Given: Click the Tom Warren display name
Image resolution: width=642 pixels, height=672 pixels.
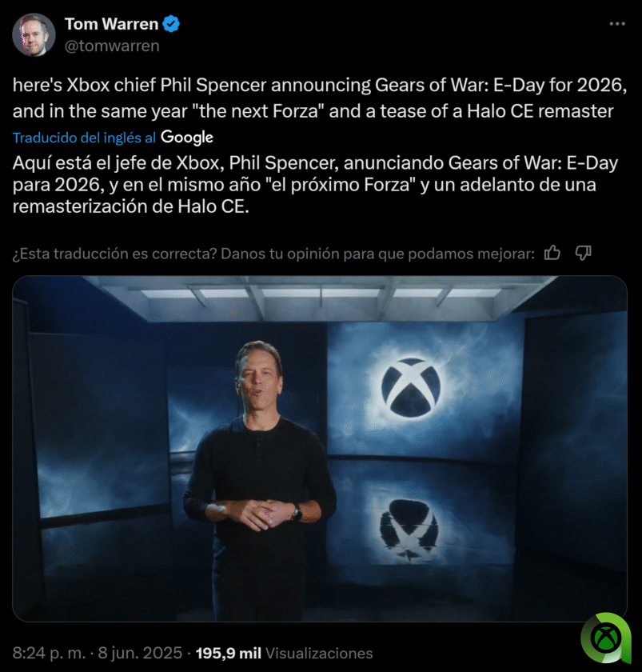Looking at the screenshot, I should (x=111, y=24).
